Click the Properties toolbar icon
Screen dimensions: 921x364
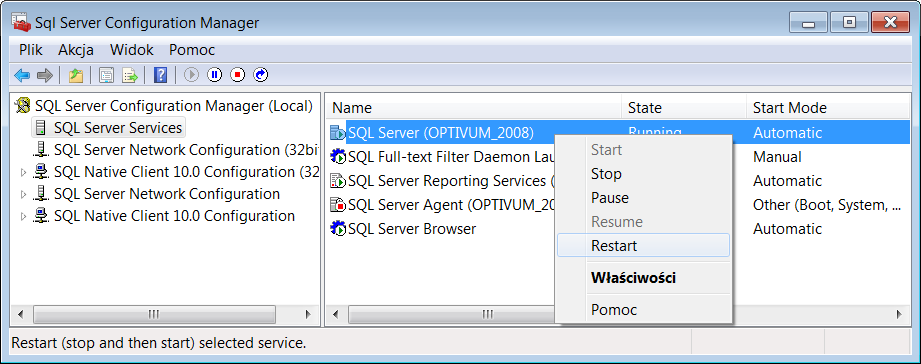pyautogui.click(x=106, y=75)
